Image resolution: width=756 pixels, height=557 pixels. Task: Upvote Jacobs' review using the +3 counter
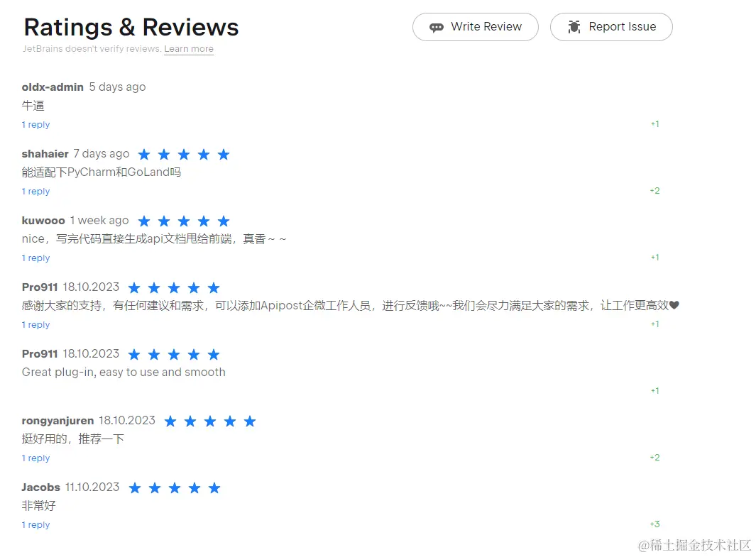click(654, 524)
